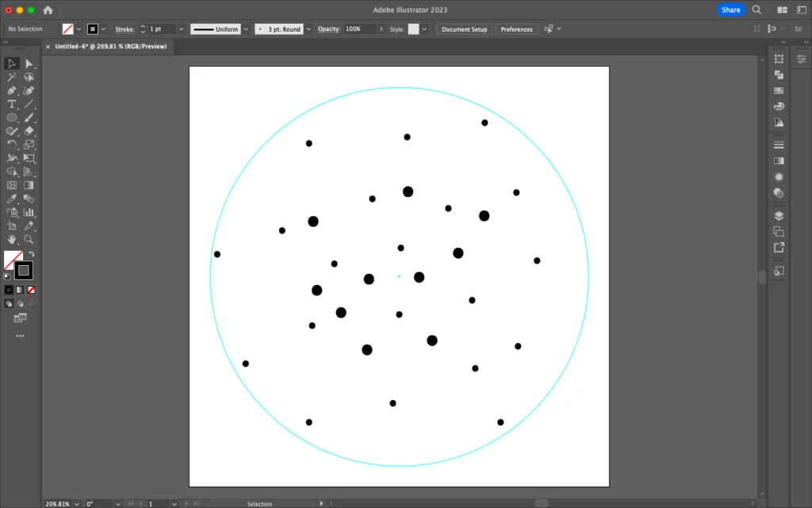
Task: Open the Layers panel icon
Action: [x=779, y=216]
